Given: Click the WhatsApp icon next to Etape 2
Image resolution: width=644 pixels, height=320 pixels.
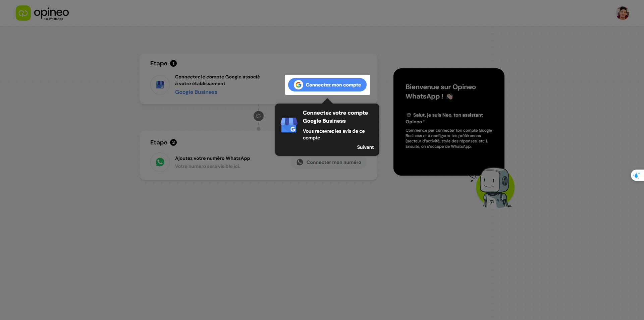Looking at the screenshot, I should 160,162.
